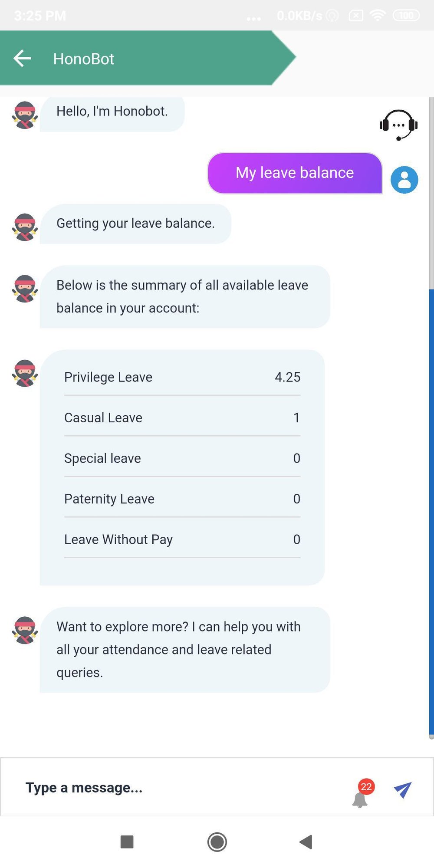The image size is (434, 868).
Task: Select the My leave balance bubble
Action: click(295, 173)
